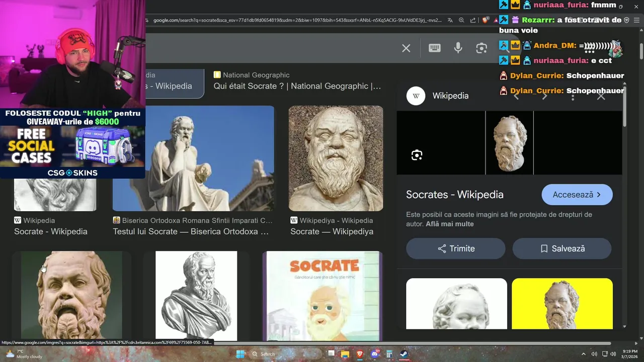Open the yellow-background bust related image
Screen dimensions: 644x362
point(562,304)
